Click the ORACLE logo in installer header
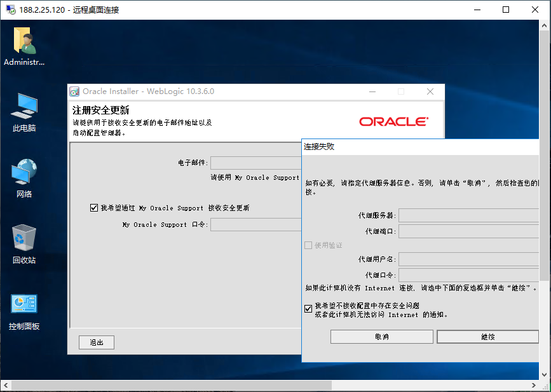The height and width of the screenshot is (392, 551). pyautogui.click(x=393, y=122)
